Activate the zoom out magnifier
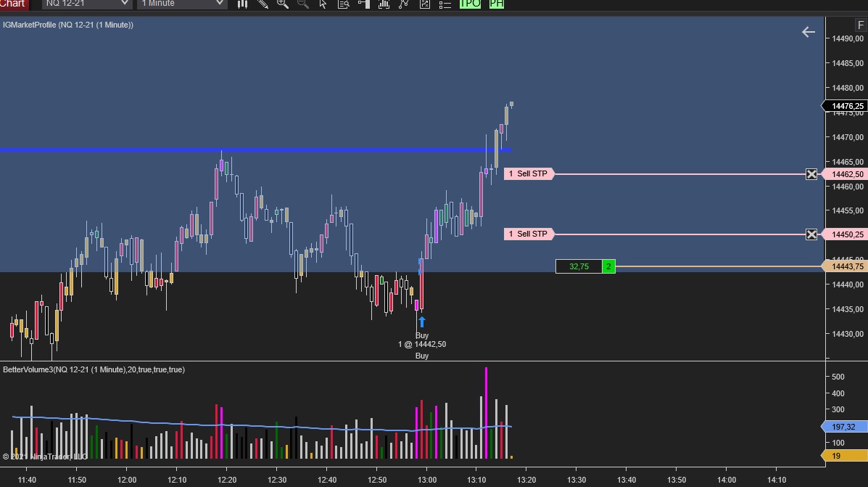 (303, 4)
